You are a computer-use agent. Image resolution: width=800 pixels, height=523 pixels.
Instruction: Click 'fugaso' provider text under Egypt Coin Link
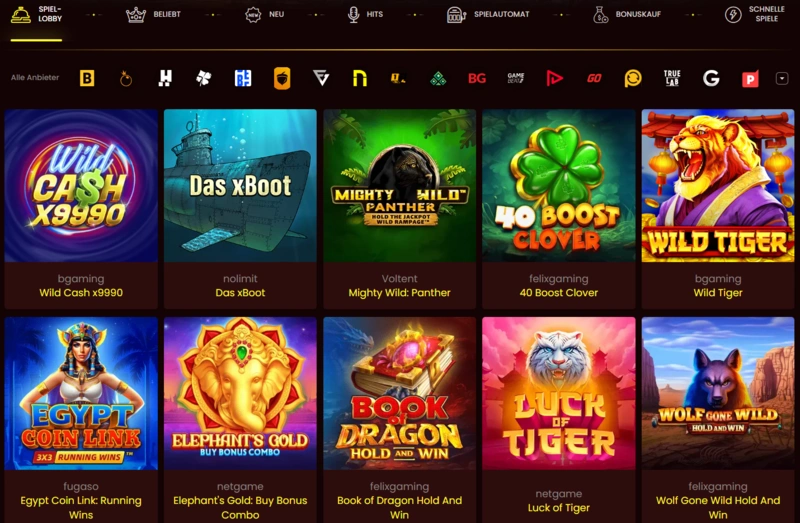81,487
